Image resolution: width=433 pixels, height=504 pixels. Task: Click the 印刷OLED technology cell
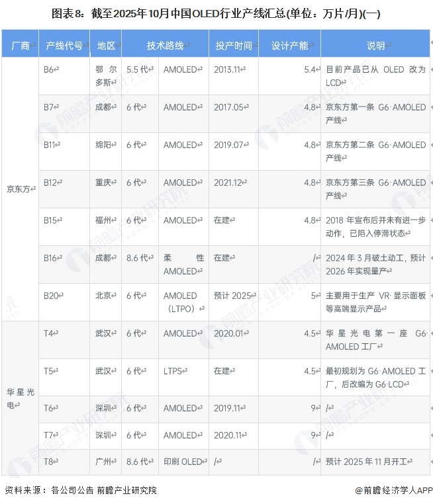[x=183, y=462]
